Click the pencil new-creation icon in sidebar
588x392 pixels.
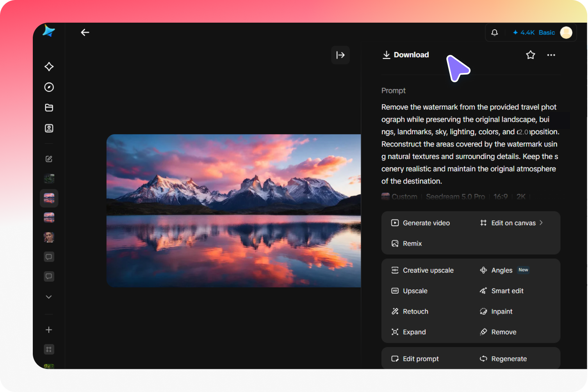[x=49, y=159]
